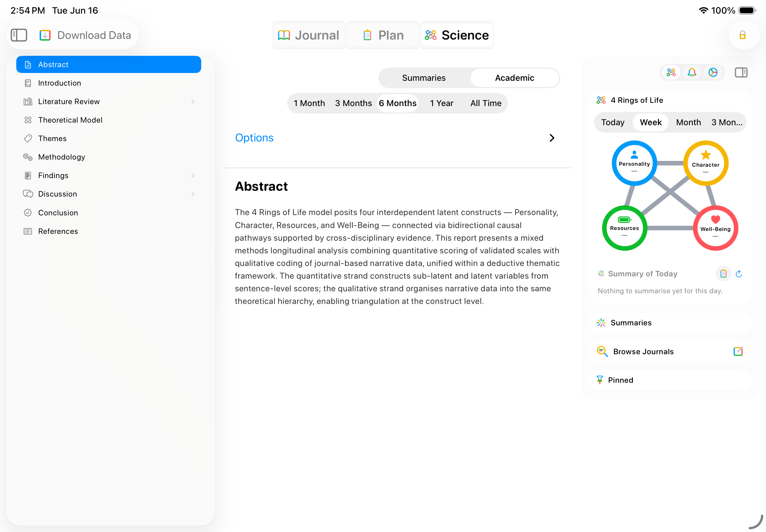This screenshot has height=532, width=766.
Task: Click Download Data label
Action: tap(94, 35)
